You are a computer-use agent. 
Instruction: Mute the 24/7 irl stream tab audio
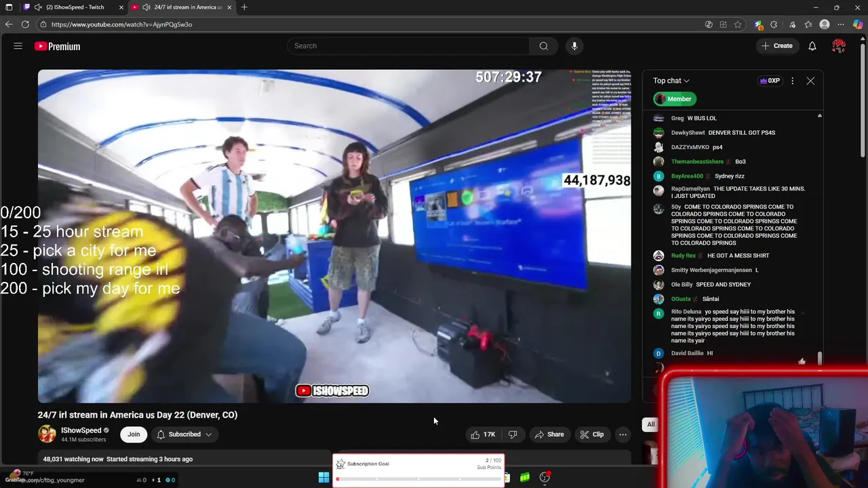click(x=146, y=7)
